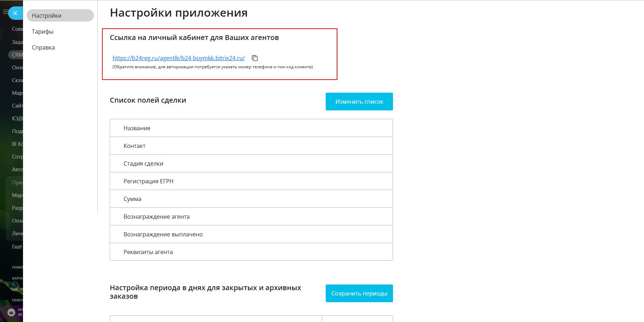644x322 pixels.
Task: Open CRM in the left sidebar
Action: (x=16, y=54)
